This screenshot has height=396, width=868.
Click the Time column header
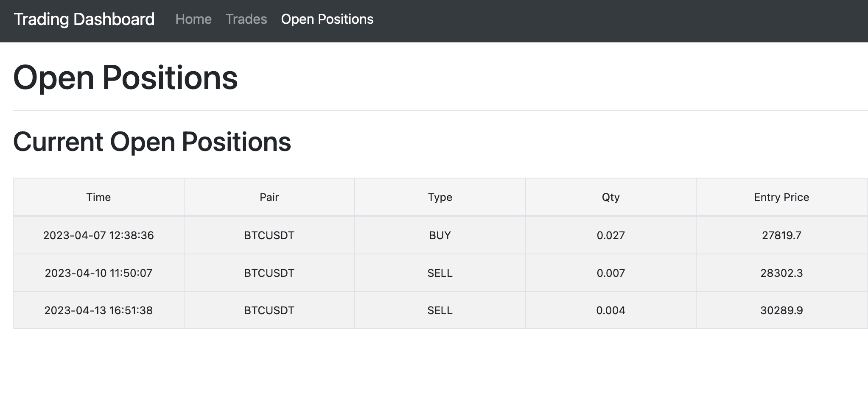coord(98,197)
